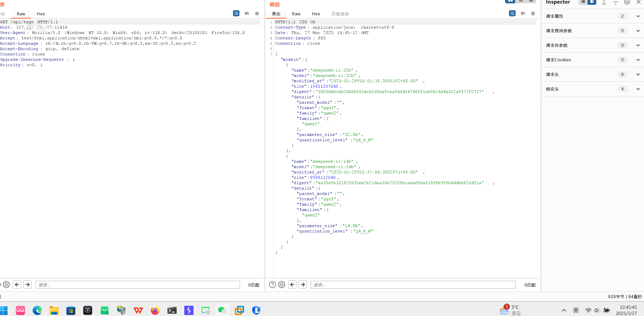Expand all Inspector sections
Viewport: 644px width, 316px height.
click(x=604, y=2)
